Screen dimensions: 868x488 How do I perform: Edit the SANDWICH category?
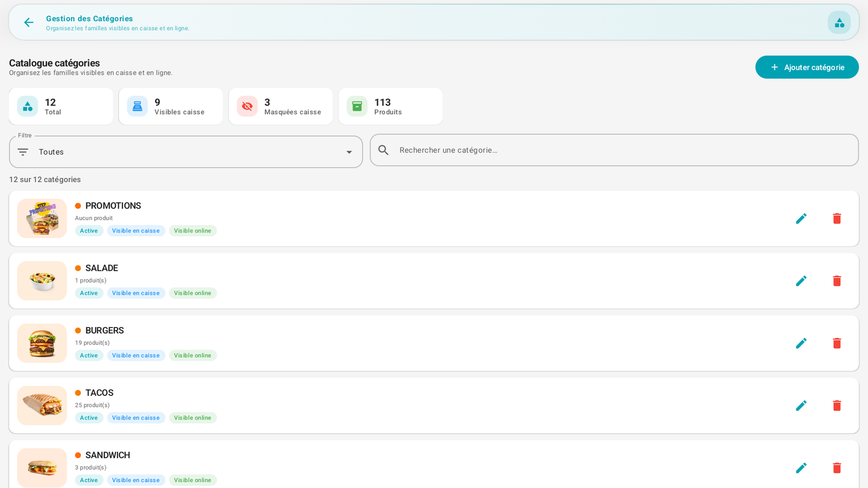801,468
